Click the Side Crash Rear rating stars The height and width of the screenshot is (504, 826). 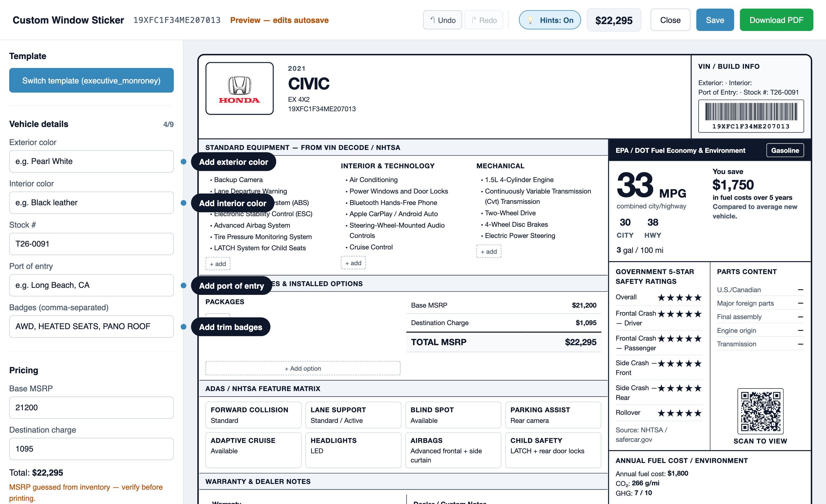click(679, 388)
